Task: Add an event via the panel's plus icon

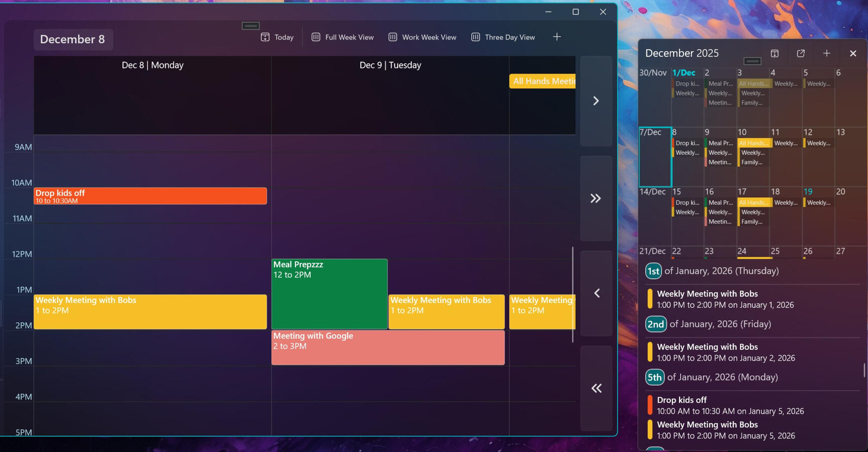Action: pyautogui.click(x=827, y=53)
